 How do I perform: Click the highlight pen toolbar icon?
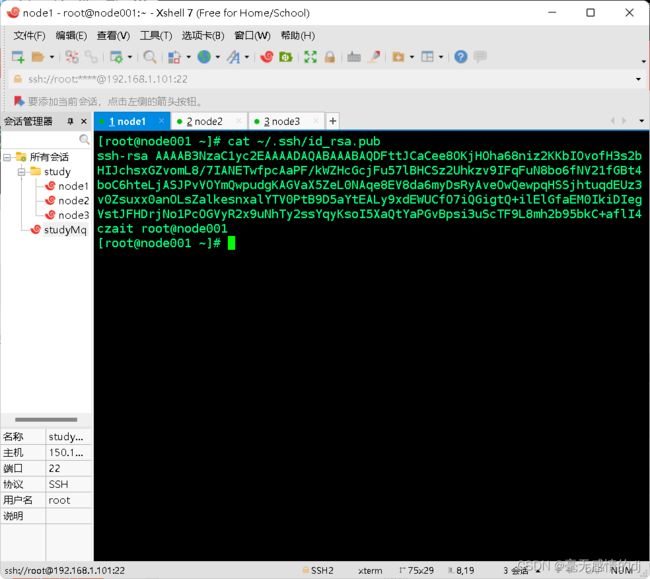pyautogui.click(x=375, y=57)
